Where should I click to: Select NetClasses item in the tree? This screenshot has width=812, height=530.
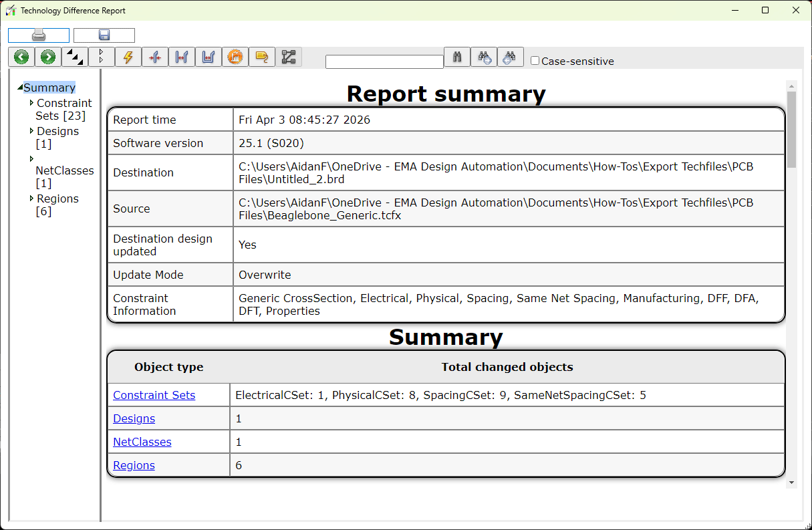click(65, 170)
